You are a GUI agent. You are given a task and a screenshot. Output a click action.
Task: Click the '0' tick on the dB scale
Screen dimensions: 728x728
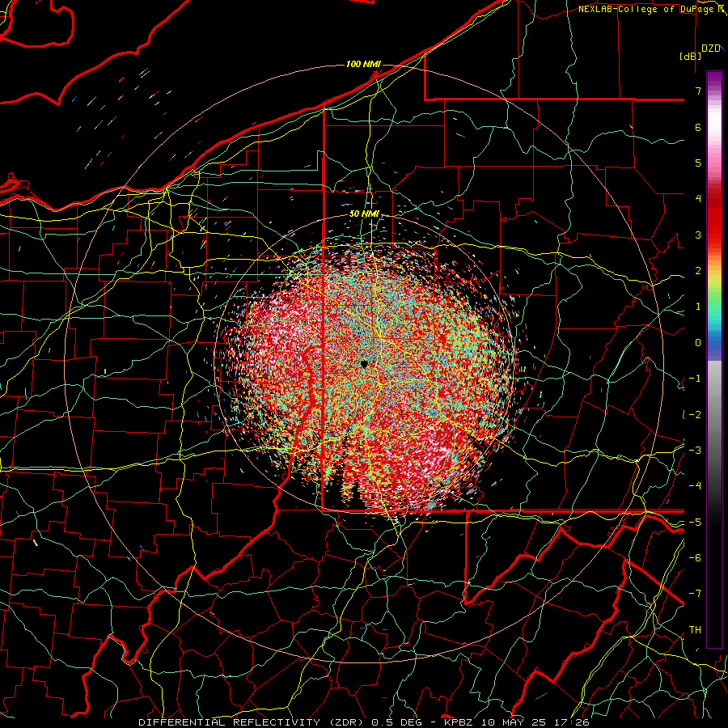(x=698, y=343)
